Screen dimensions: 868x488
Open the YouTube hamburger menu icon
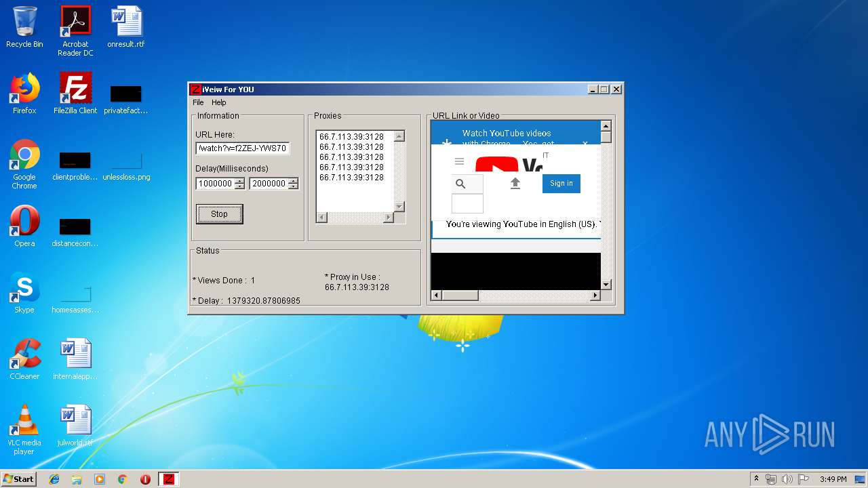pyautogui.click(x=459, y=161)
